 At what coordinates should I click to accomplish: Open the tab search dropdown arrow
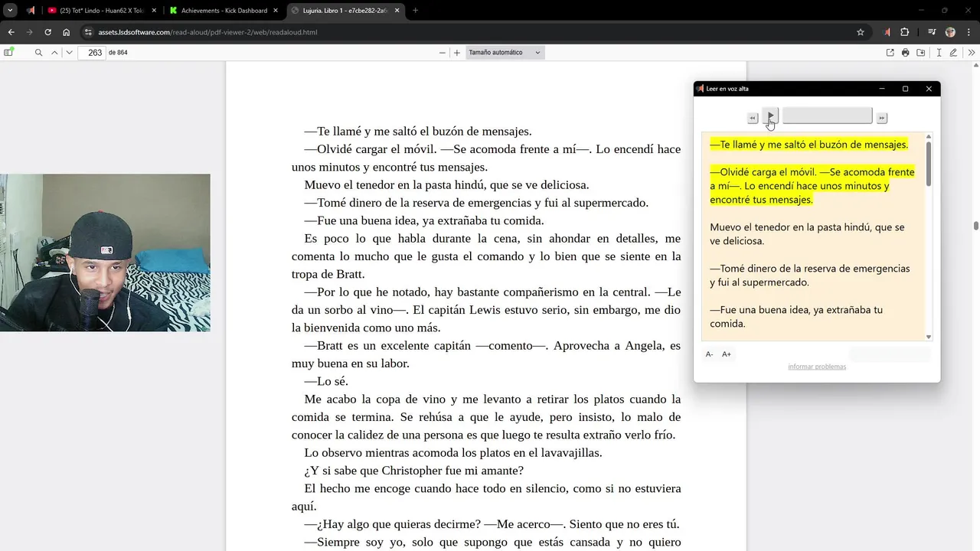pyautogui.click(x=10, y=11)
